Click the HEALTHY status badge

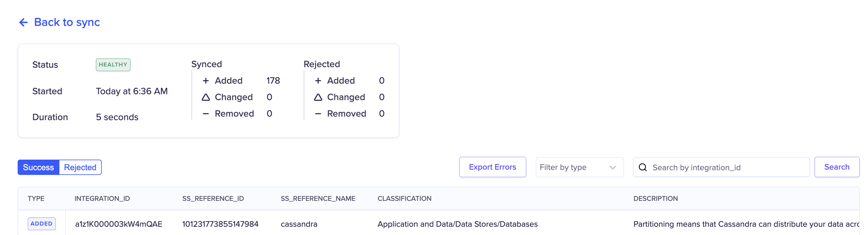pyautogui.click(x=113, y=65)
